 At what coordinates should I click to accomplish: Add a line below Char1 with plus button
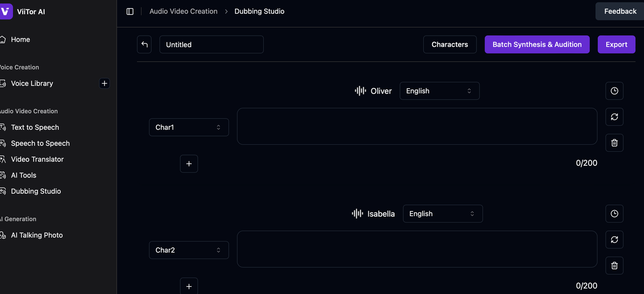point(189,164)
